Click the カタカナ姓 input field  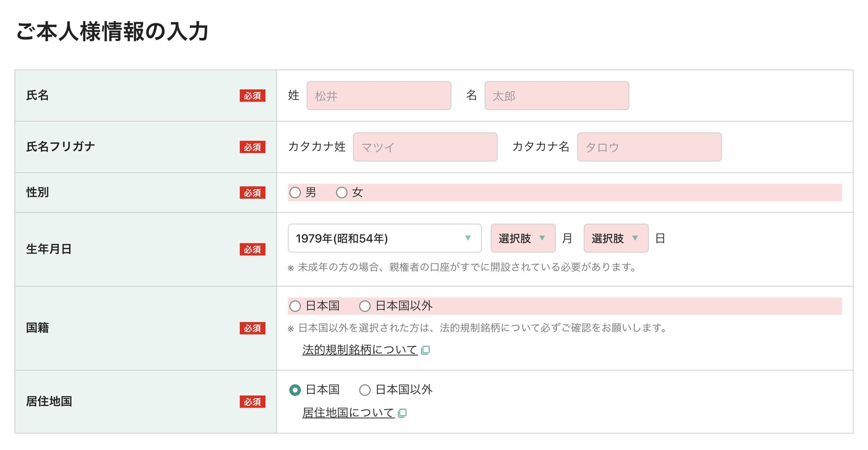tap(425, 147)
